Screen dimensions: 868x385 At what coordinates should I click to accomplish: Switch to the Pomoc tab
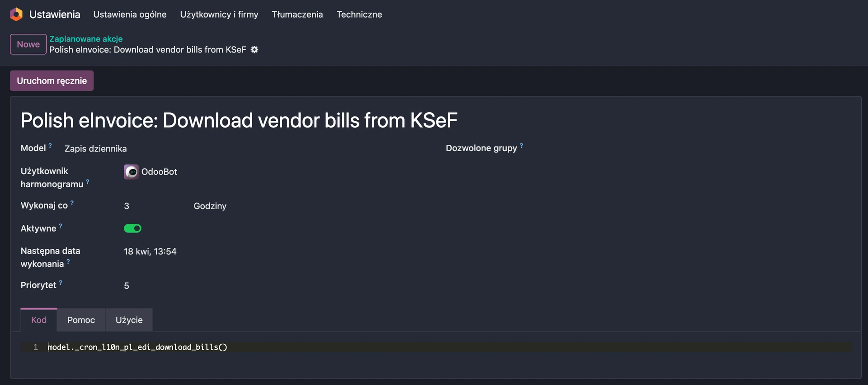pos(81,320)
